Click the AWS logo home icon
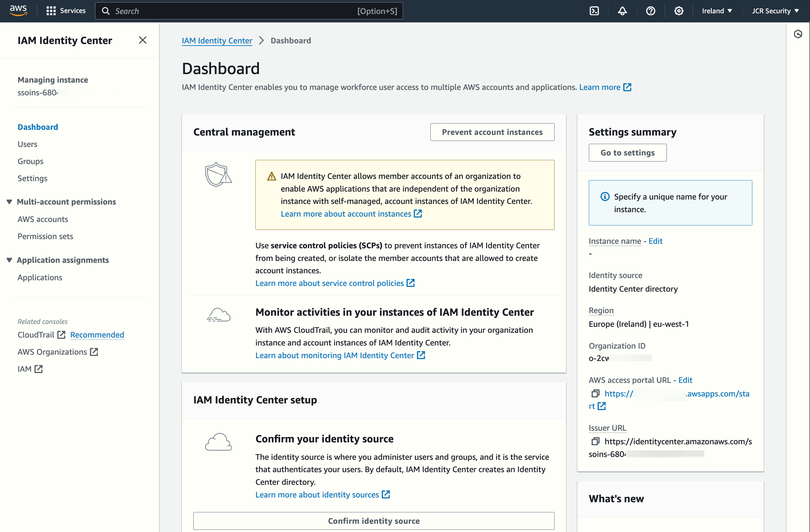 (x=18, y=10)
